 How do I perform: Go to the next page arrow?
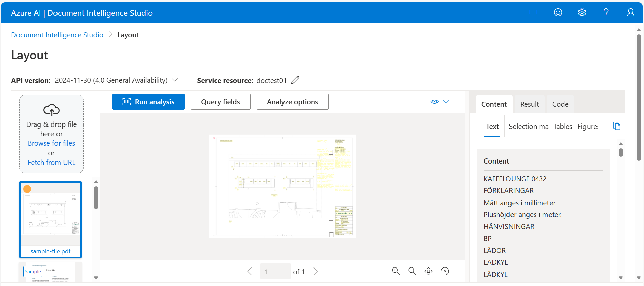coord(315,271)
